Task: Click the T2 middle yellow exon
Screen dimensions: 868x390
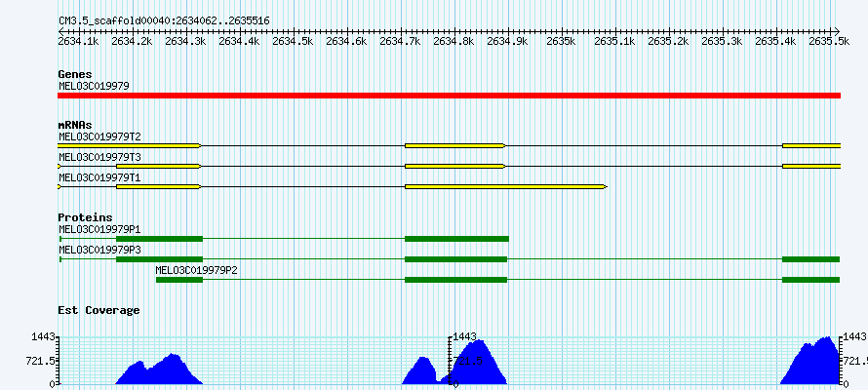Action: 455,145
